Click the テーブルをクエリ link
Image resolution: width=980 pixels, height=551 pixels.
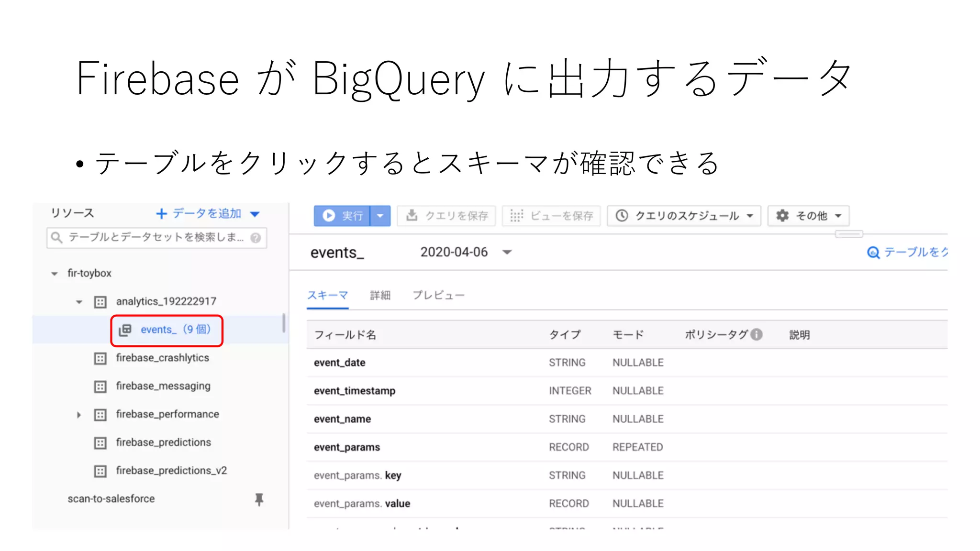[915, 252]
